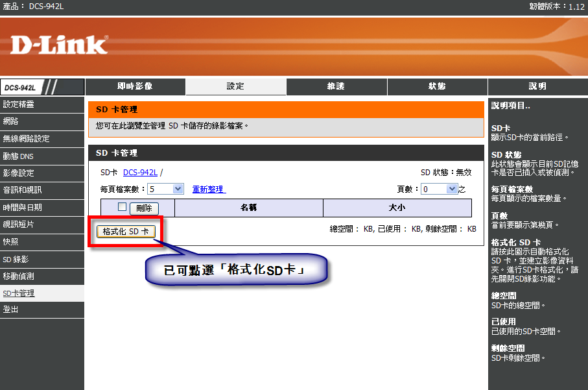Open 網路 settings in the sidebar

[x=42, y=121]
